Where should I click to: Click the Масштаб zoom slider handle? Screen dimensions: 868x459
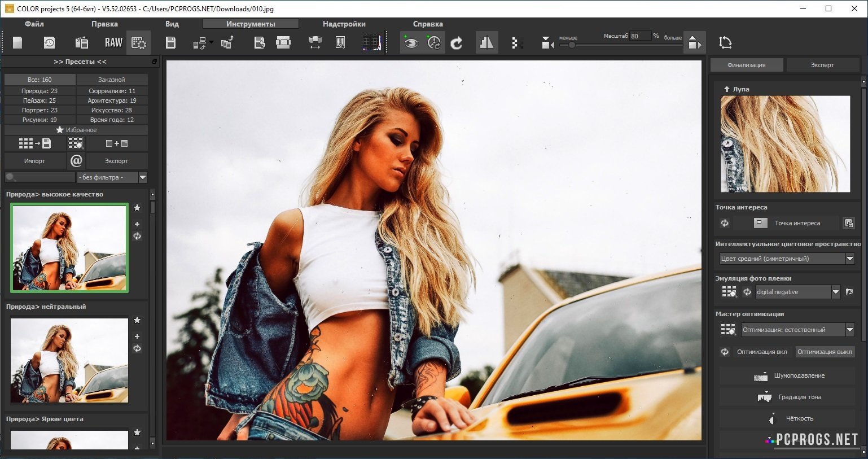(572, 45)
